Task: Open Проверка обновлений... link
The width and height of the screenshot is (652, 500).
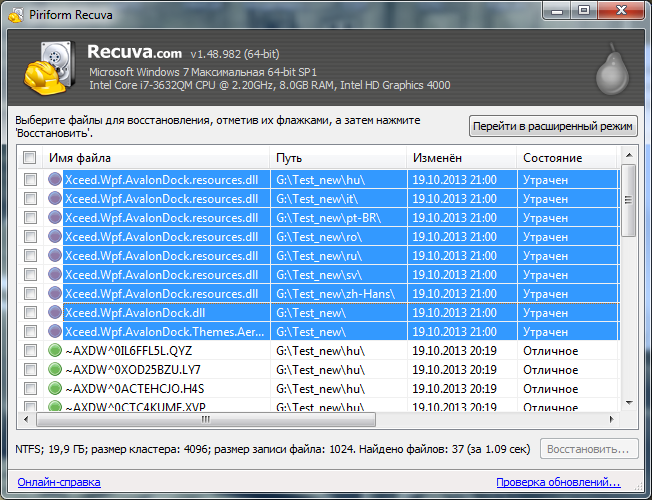Action: [x=558, y=482]
